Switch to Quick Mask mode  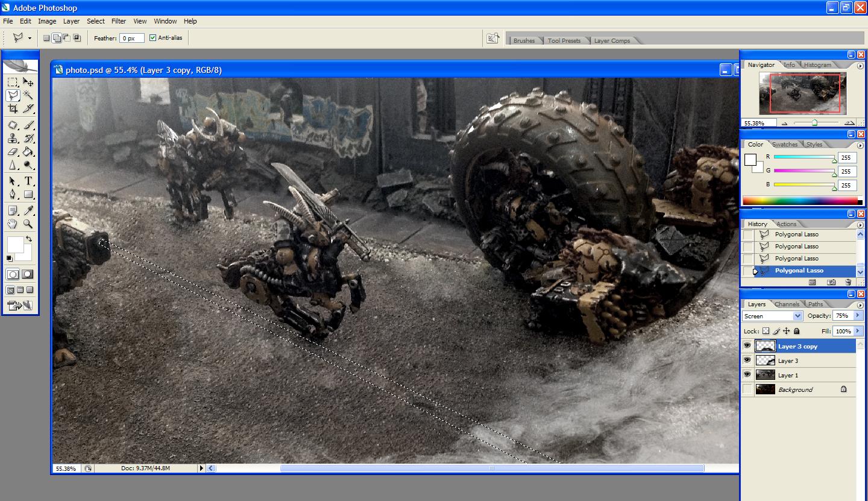click(28, 274)
